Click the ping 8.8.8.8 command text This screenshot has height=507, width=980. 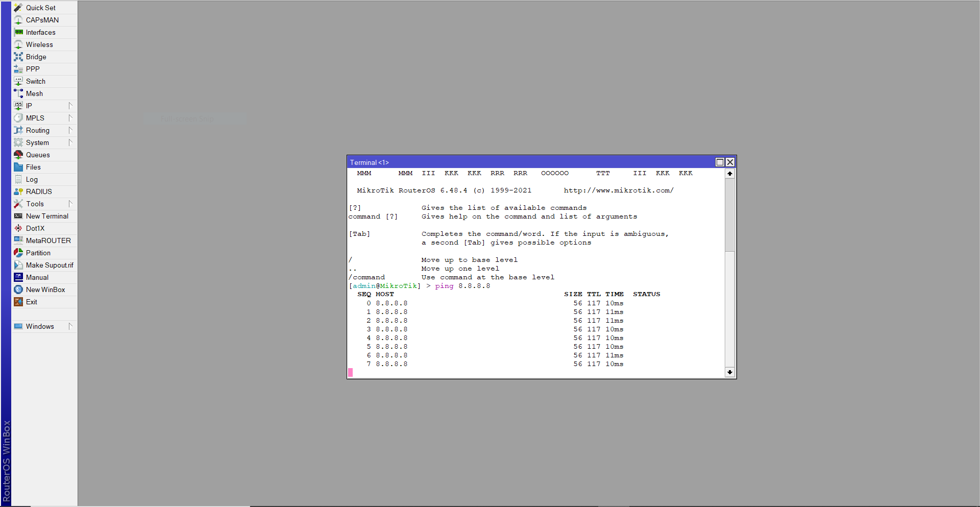[462, 286]
